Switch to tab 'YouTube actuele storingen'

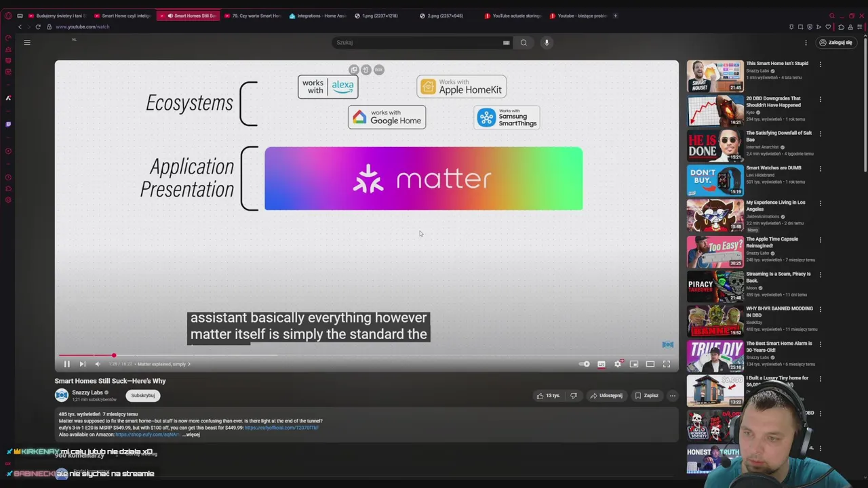coord(513,16)
